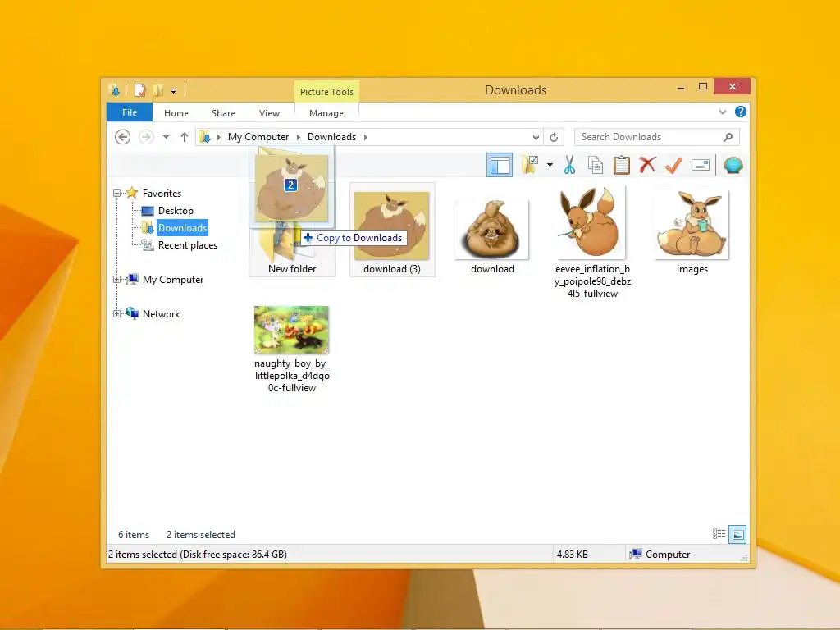Expand the ribbon with the chevron
The image size is (840, 630).
722,112
